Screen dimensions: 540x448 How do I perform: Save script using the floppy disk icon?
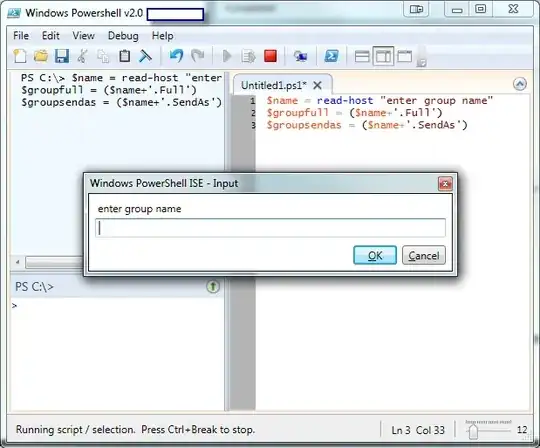pyautogui.click(x=62, y=56)
